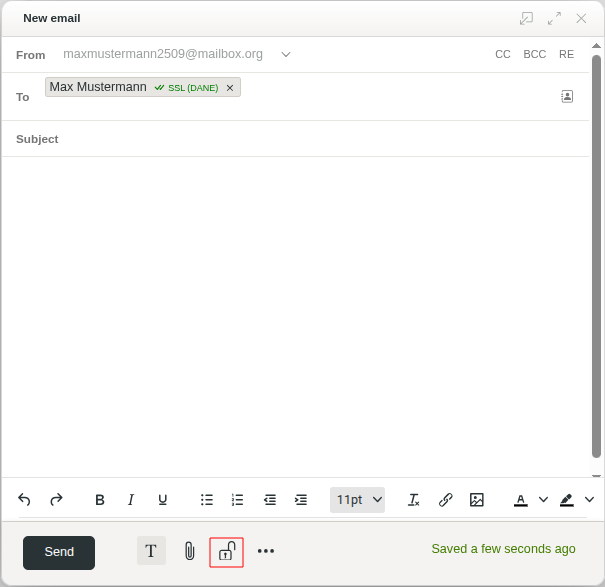This screenshot has height=587, width=605.
Task: Insert a numbered list
Action: (237, 500)
